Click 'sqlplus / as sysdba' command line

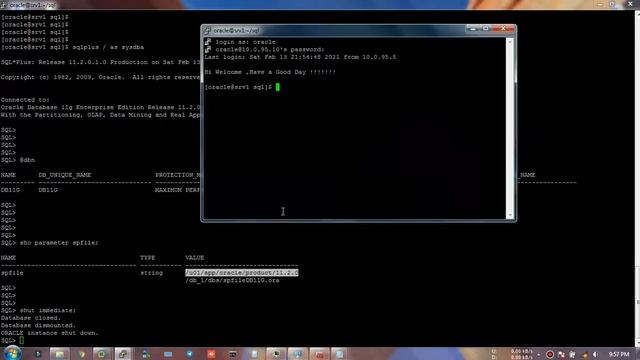point(108,47)
